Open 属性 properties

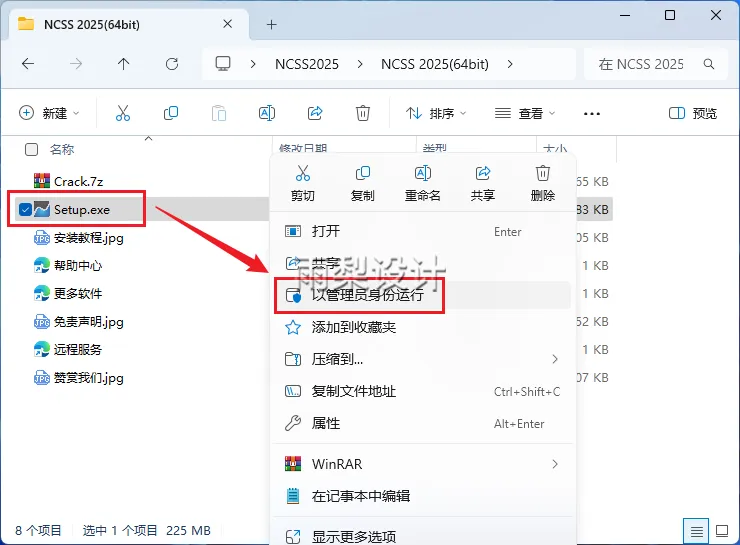423,424
